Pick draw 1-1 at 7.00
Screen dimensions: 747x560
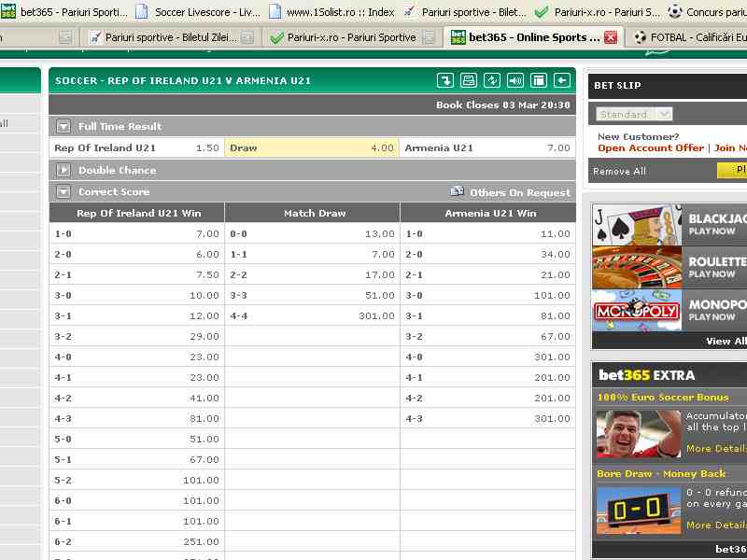[312, 254]
